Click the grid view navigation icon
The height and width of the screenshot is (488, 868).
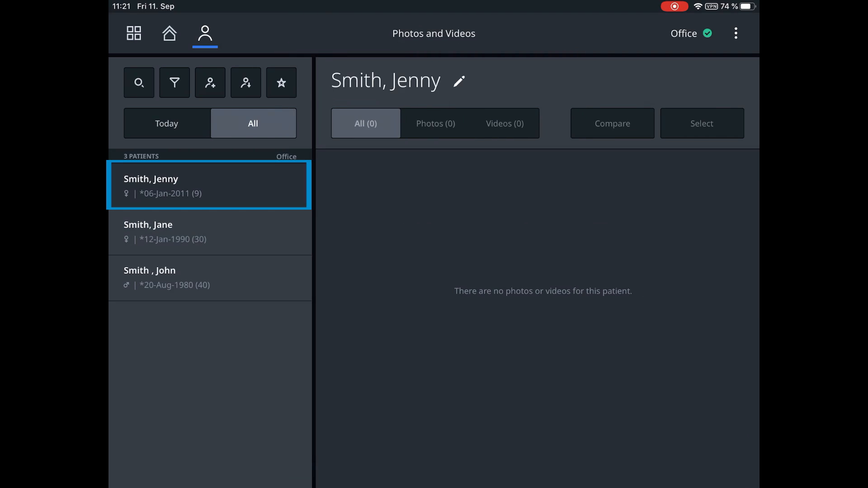pyautogui.click(x=134, y=33)
